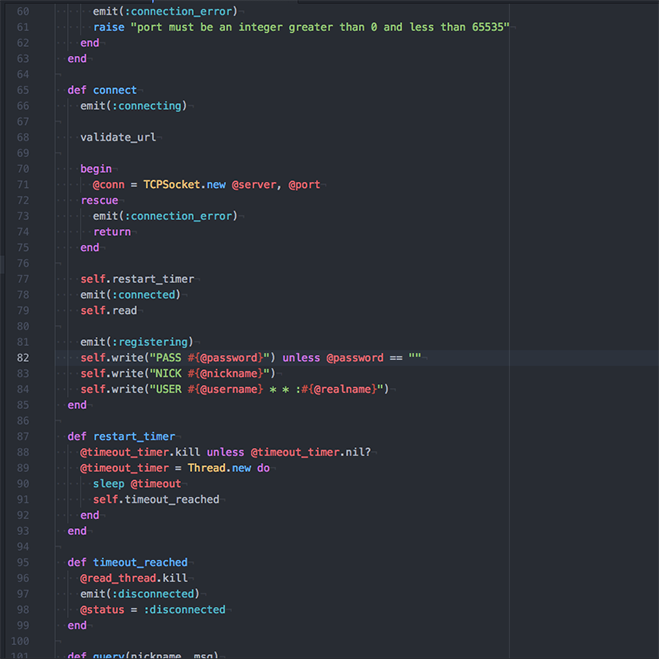
Task: Click the 'sleep' call on line 90
Action: pos(108,484)
